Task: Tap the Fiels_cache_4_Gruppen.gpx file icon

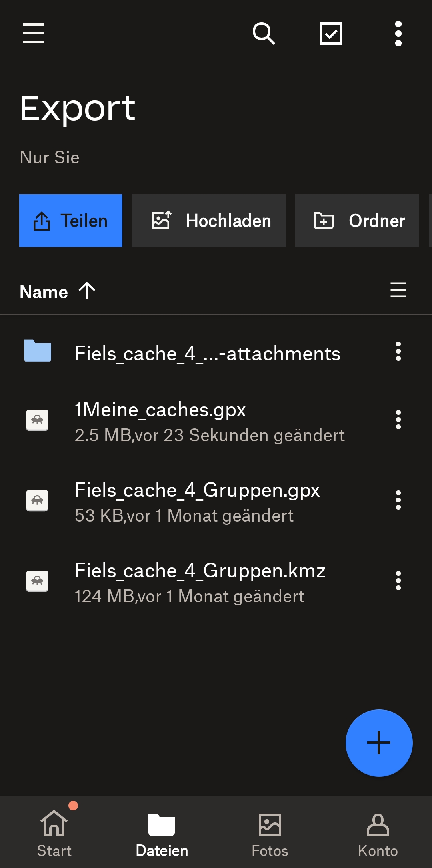Action: (x=37, y=500)
